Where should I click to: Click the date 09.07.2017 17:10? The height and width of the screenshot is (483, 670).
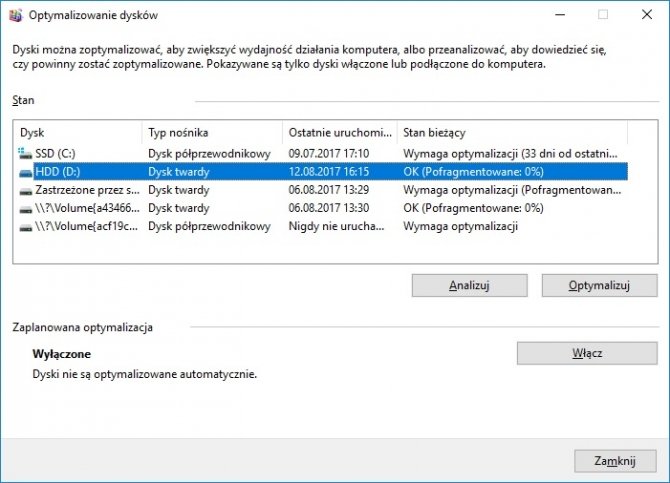coord(329,153)
